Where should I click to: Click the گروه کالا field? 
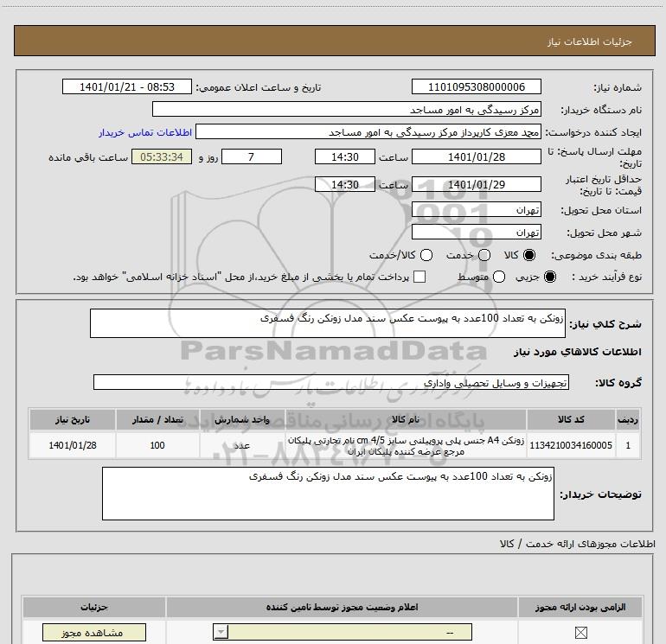pyautogui.click(x=331, y=382)
